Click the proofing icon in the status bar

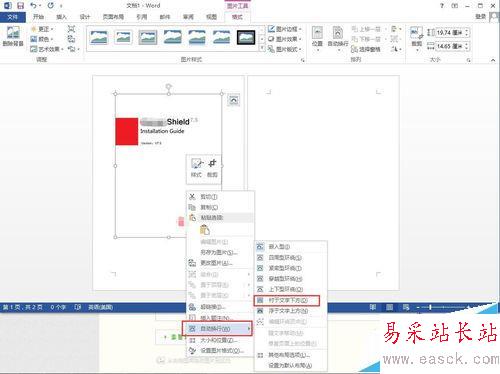tap(78, 307)
